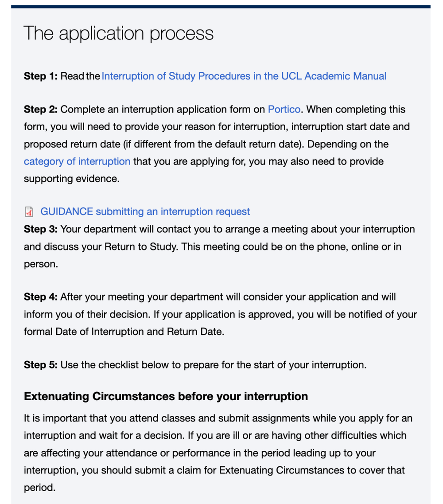Image resolution: width=443 pixels, height=504 pixels.
Task: Open the Interruption of Study Procedures link
Action: click(244, 76)
